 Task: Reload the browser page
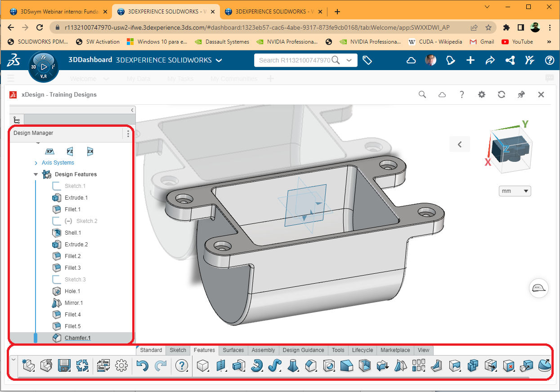click(x=40, y=27)
